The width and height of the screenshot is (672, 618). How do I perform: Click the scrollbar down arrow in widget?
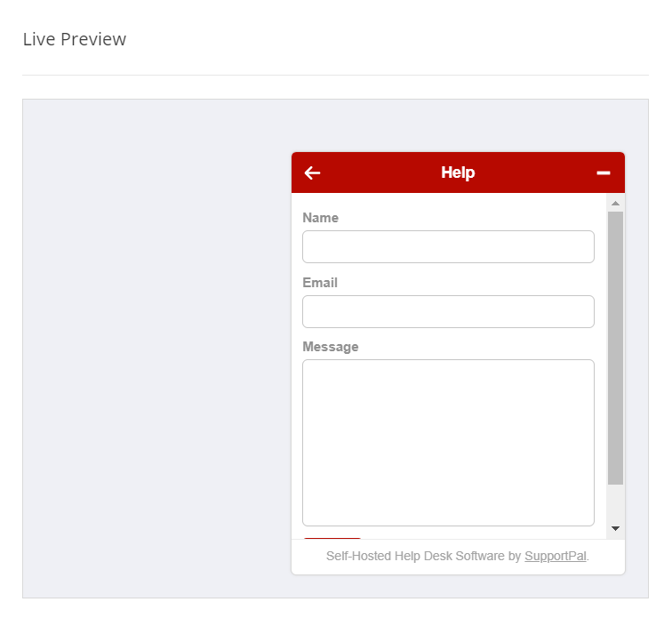pyautogui.click(x=615, y=528)
